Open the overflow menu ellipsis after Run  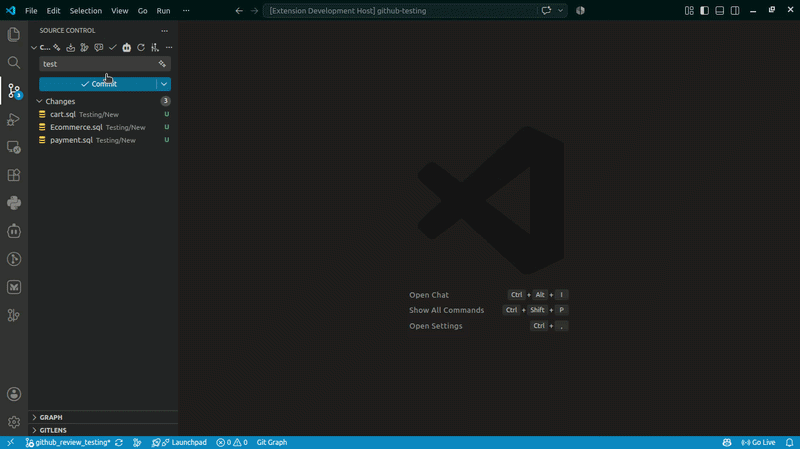click(186, 10)
